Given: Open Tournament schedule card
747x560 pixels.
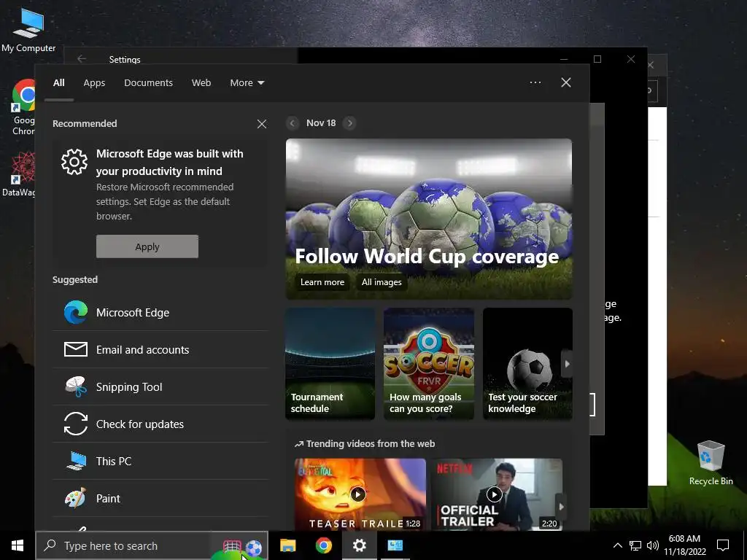Looking at the screenshot, I should click(330, 364).
